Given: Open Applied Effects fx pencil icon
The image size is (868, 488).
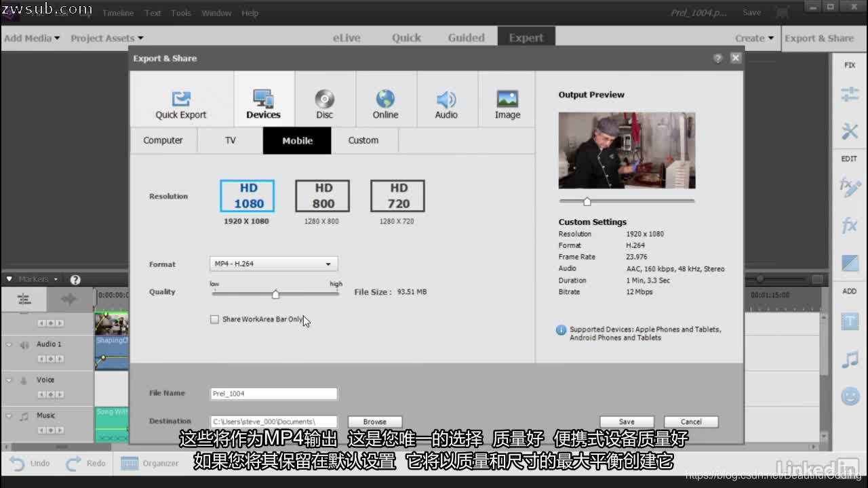Looking at the screenshot, I should 850,187.
